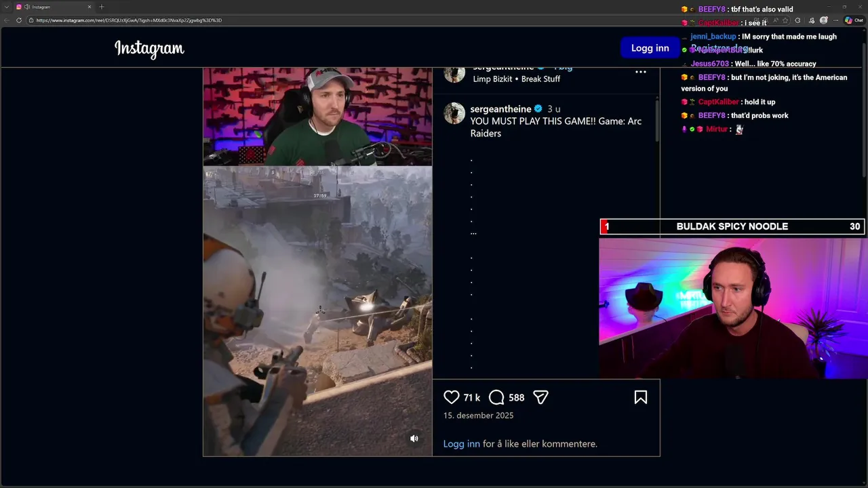This screenshot has height=488, width=868.
Task: Click chat message 'tbf that's also valid'
Action: 762,9
